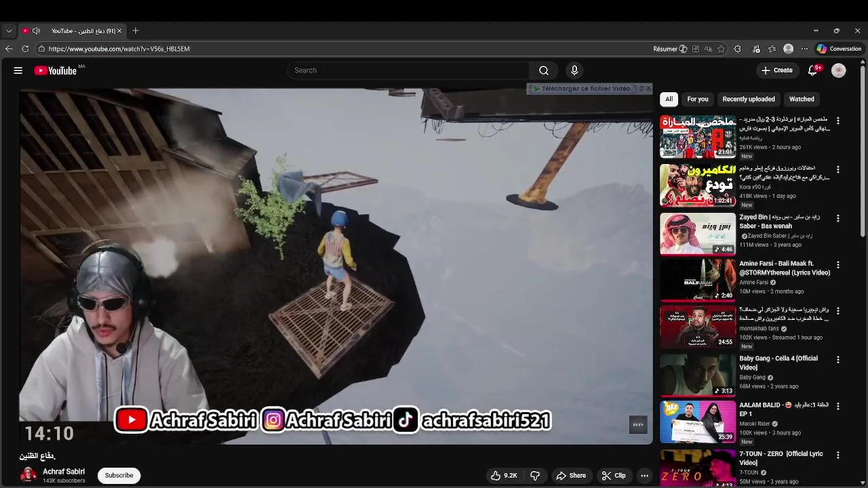868x488 pixels.
Task: Open a new browser tab
Action: coord(136,31)
